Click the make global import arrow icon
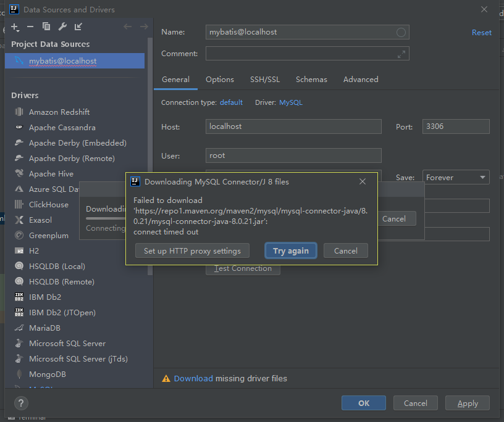Screen dimensions: 504x422 pyautogui.click(x=78, y=27)
